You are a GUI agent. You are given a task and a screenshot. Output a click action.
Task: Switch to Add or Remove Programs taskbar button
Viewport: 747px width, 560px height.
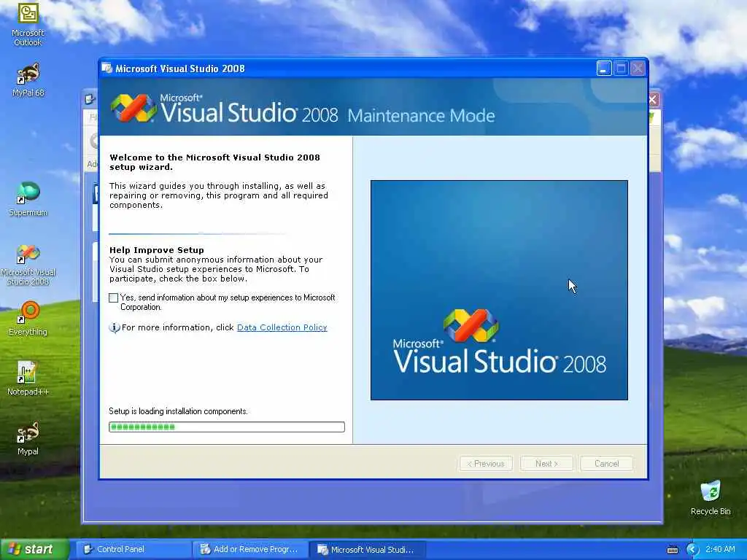click(251, 550)
